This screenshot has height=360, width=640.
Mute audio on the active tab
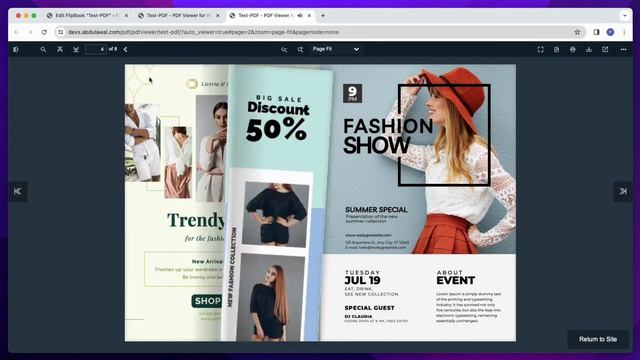point(300,16)
